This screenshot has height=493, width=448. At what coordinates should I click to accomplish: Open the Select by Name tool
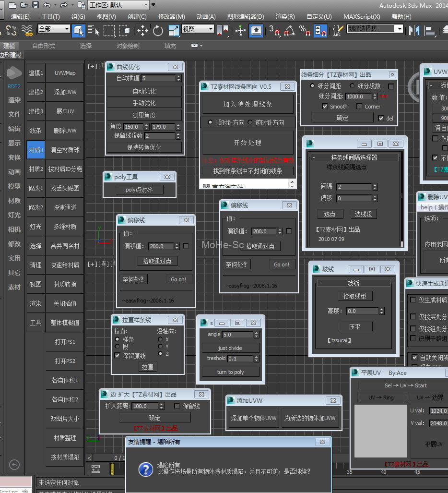point(94,31)
